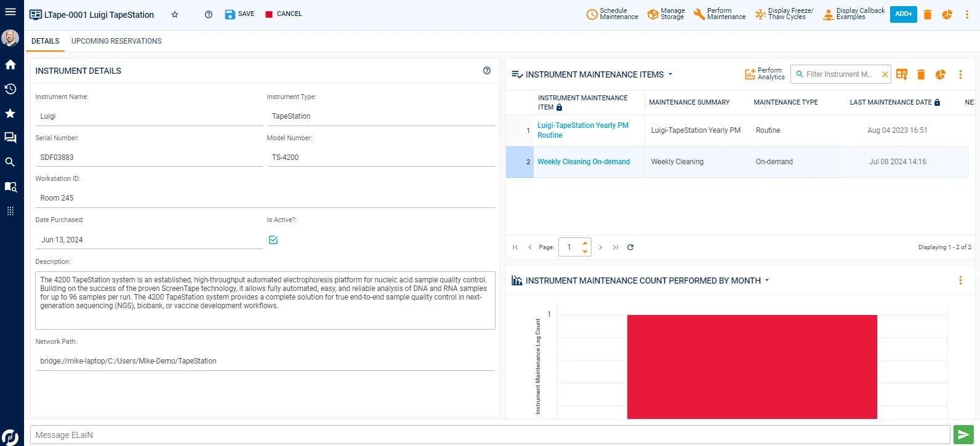The width and height of the screenshot is (980, 446).
Task: Open the help icon next to the record title
Action: click(209, 14)
